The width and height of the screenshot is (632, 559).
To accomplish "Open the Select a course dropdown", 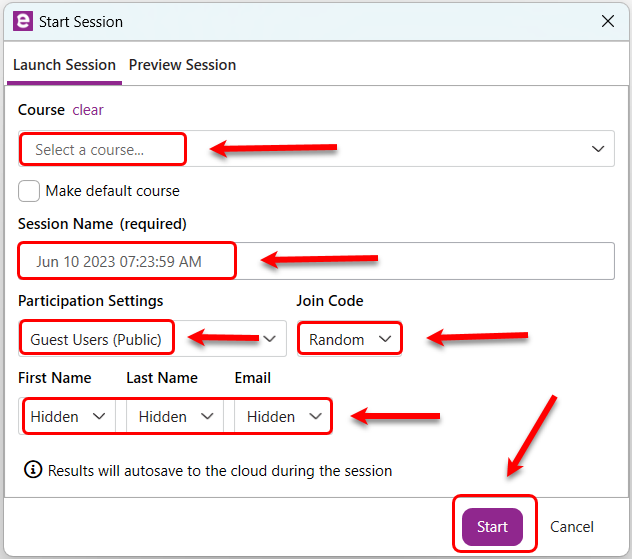I will tap(316, 149).
